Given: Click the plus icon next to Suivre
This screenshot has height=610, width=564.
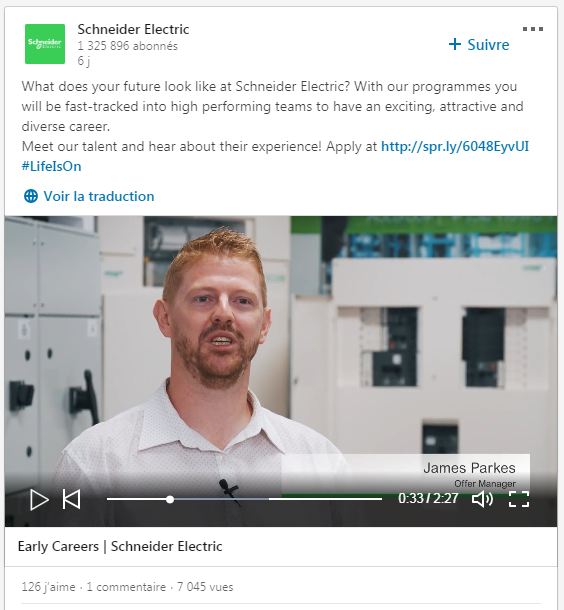Looking at the screenshot, I should point(455,44).
